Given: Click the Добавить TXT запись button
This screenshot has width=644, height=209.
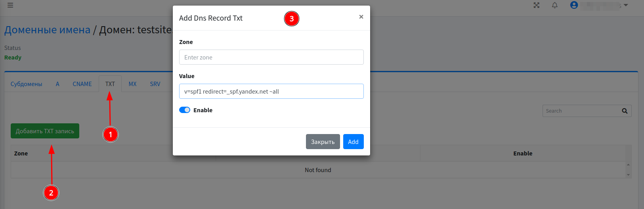Looking at the screenshot, I should pos(45,131).
